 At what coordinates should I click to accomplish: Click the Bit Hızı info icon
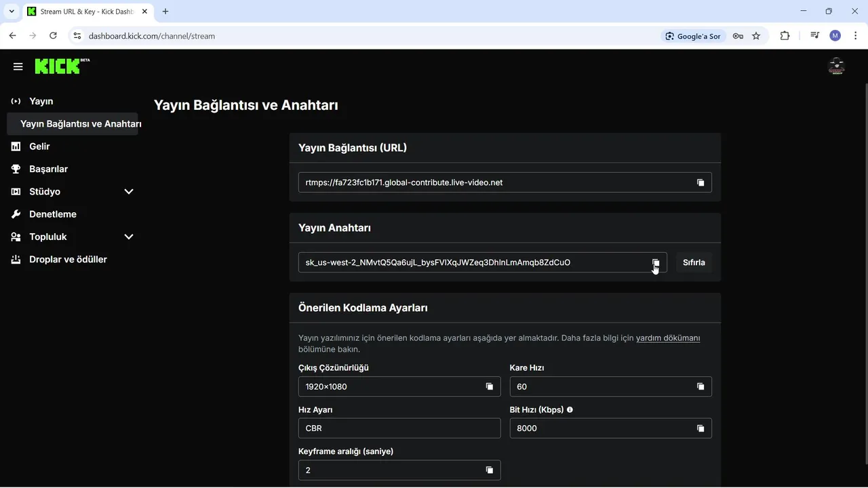click(570, 410)
